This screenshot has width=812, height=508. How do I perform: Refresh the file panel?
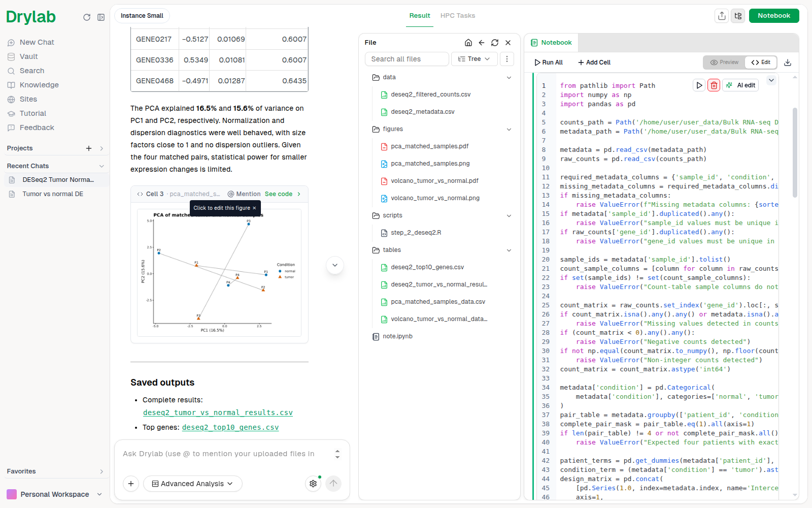click(x=495, y=43)
